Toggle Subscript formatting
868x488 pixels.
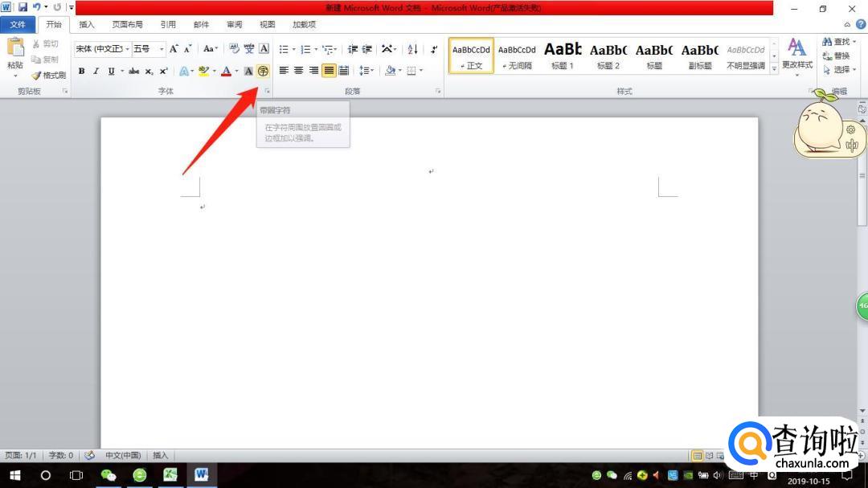(149, 71)
